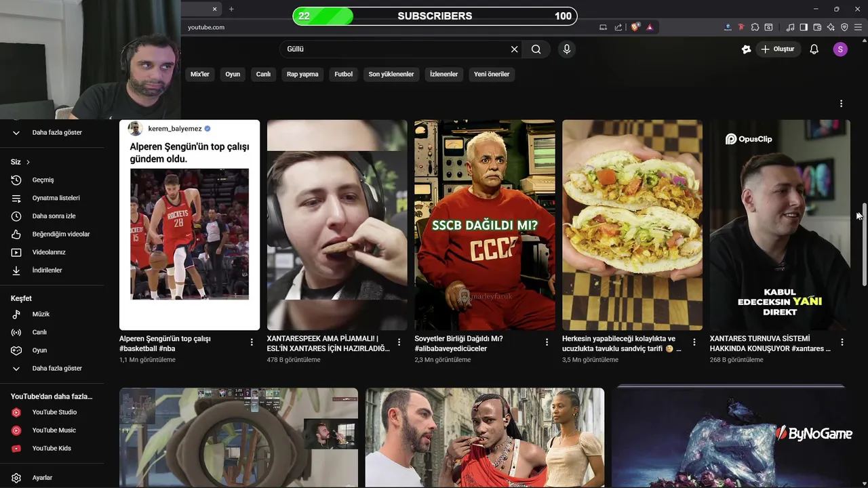Open Brave VPN shield icon

pyautogui.click(x=844, y=27)
